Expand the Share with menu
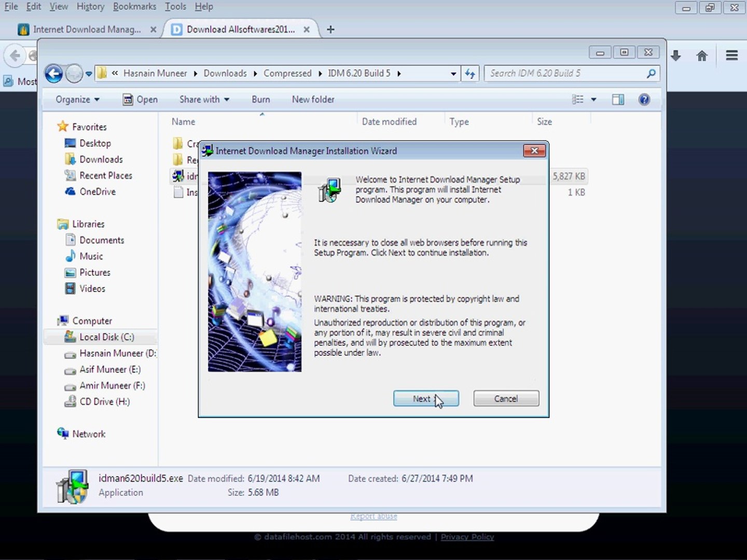The image size is (747, 560). point(204,100)
